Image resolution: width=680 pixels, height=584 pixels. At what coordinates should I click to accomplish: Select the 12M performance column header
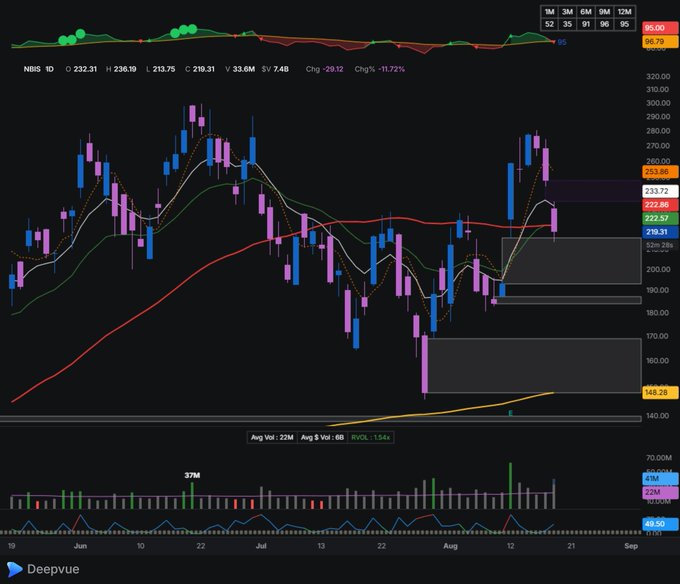[624, 12]
